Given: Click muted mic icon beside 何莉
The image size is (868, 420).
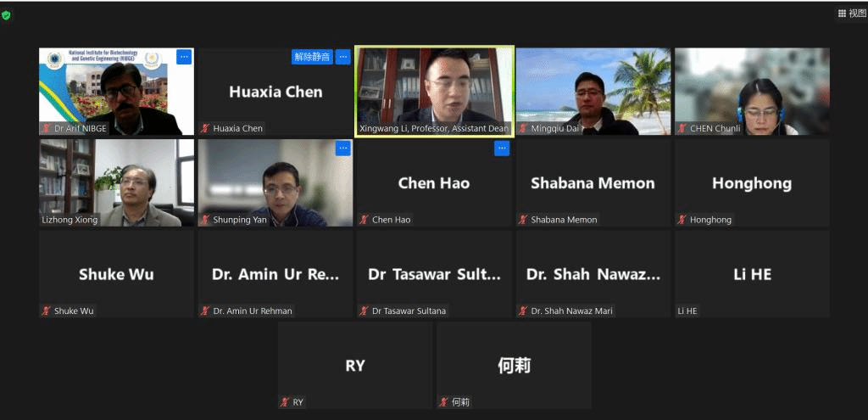Looking at the screenshot, I should click(444, 402).
